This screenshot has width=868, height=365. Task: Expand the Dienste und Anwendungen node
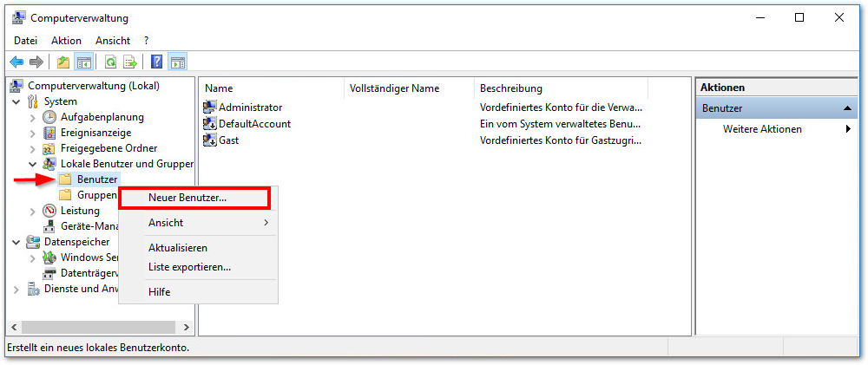click(x=16, y=289)
